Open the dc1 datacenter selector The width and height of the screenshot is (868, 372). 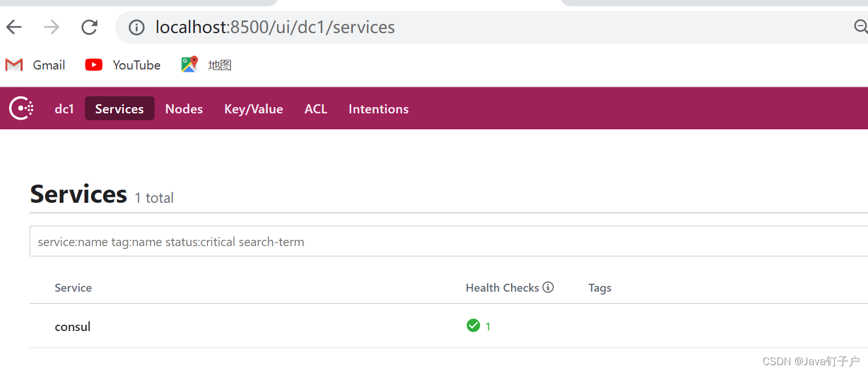coord(64,108)
